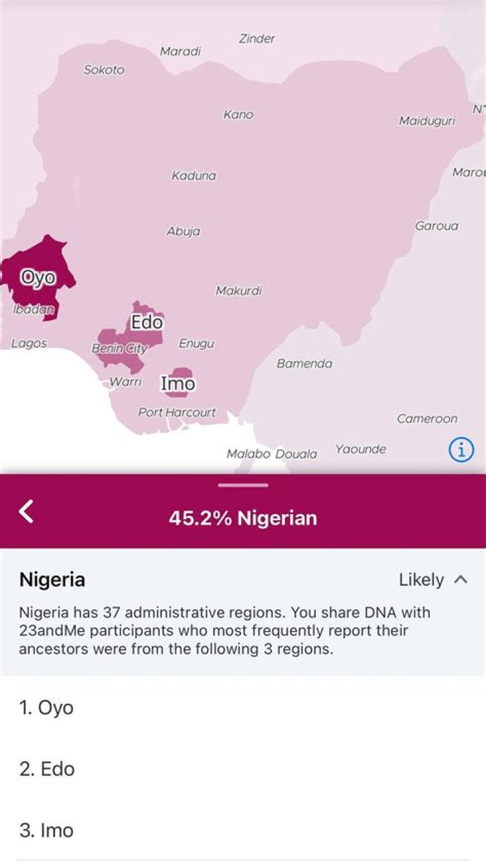Tap the Likely confidence label
486x868 pixels.
[x=421, y=580]
